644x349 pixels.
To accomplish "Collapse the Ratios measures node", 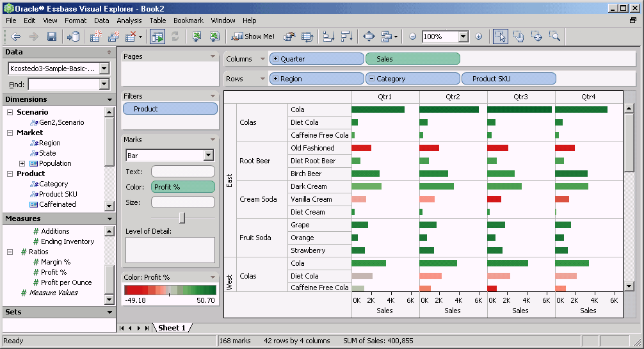I will tap(10, 252).
